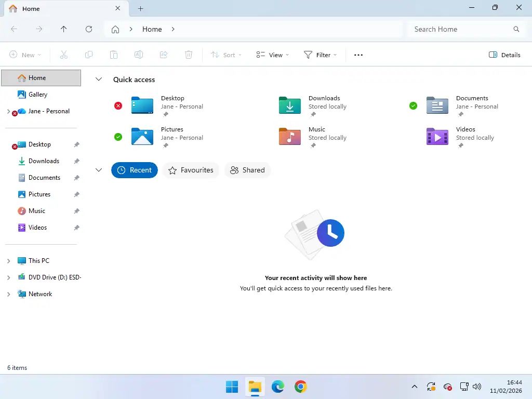Open the See more (...) menu

click(x=358, y=55)
